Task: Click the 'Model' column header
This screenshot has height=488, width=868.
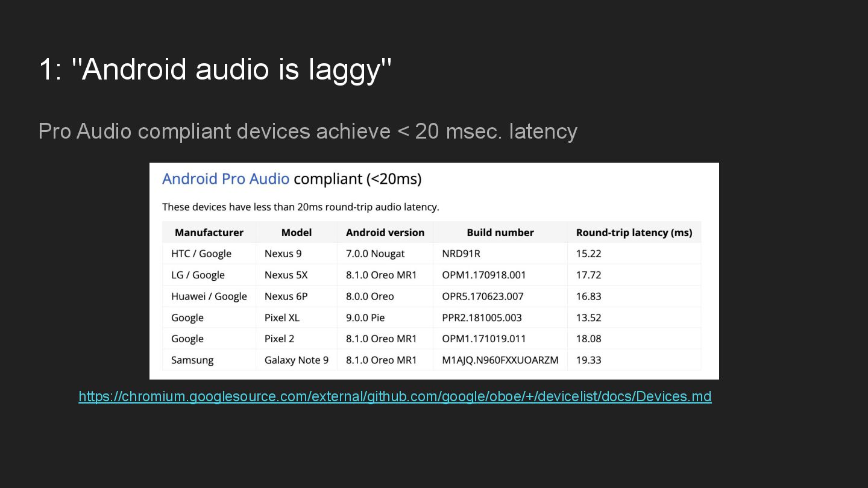Action: point(297,233)
